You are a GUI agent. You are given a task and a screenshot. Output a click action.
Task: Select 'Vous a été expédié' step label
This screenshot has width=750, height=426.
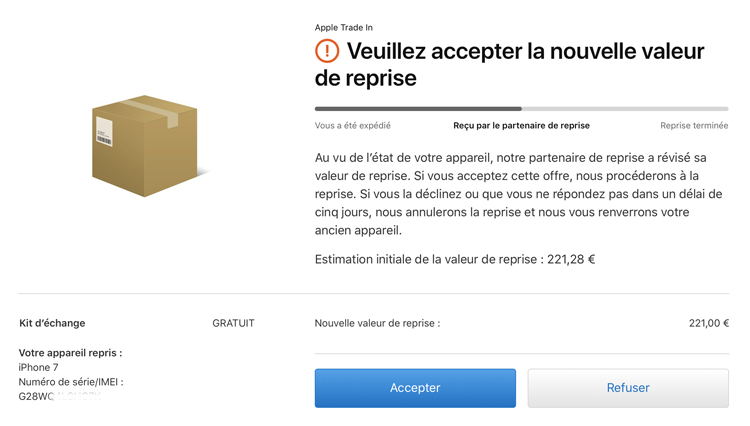tap(353, 126)
